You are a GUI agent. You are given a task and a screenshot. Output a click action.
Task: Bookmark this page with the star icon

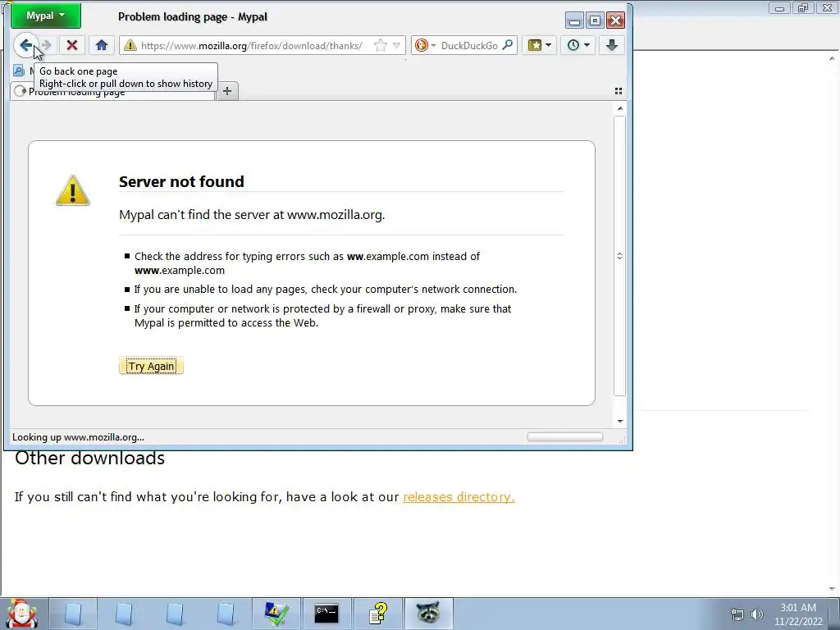coord(381,46)
